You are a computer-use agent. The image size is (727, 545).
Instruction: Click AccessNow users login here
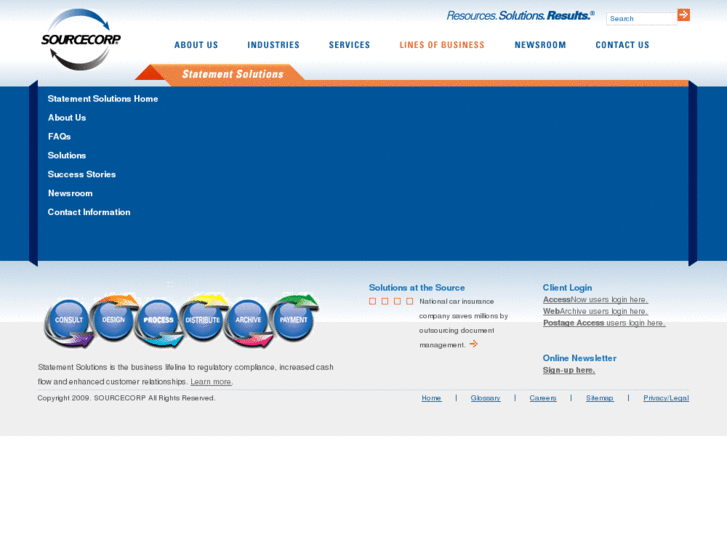(x=595, y=300)
